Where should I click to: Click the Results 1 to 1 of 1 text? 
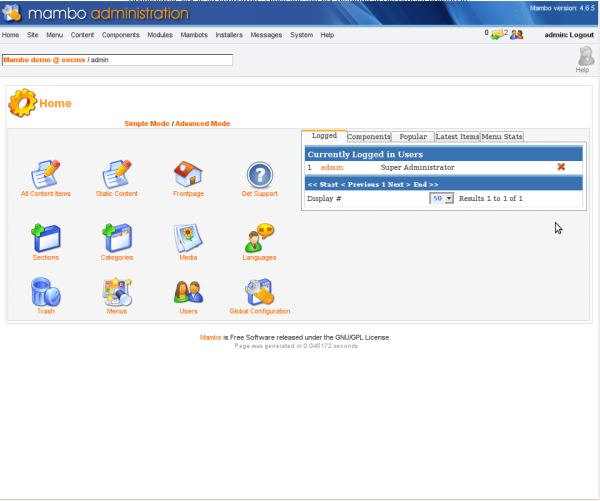coord(491,198)
